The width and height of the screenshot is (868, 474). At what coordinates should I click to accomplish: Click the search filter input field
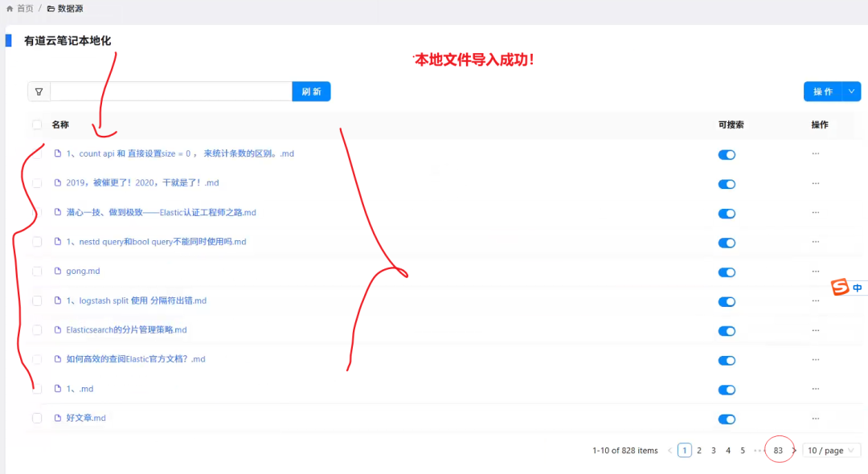[x=171, y=92]
